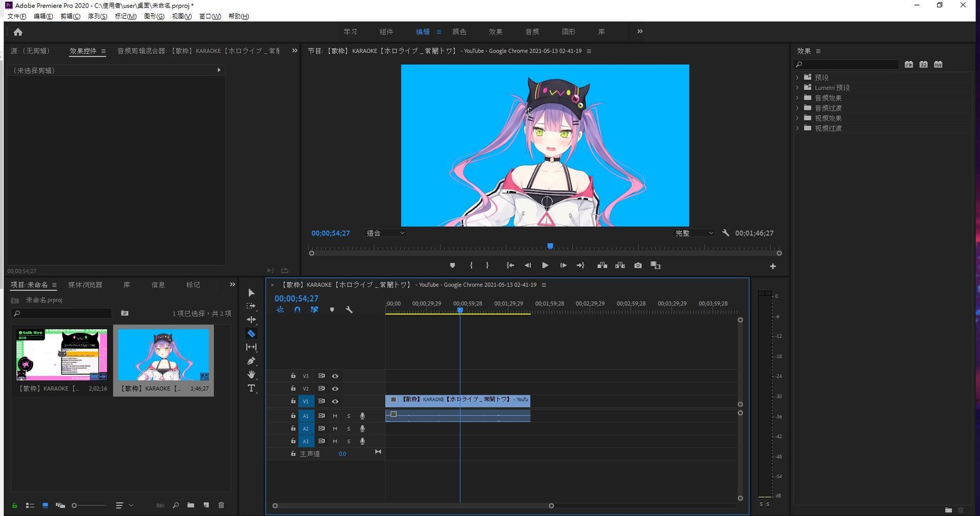This screenshot has width=980, height=516.
Task: Switch to the 音频 workspace
Action: coord(532,32)
